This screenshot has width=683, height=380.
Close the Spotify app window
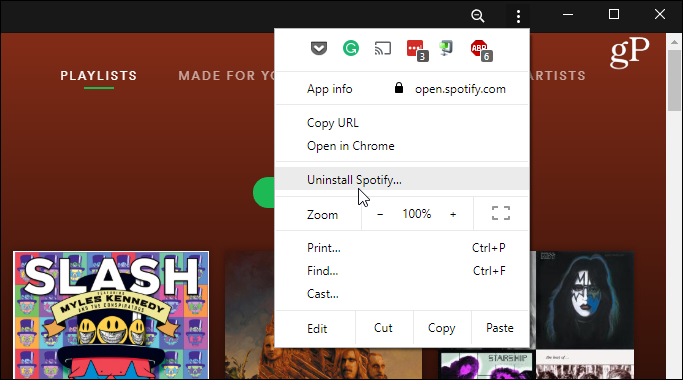click(659, 15)
